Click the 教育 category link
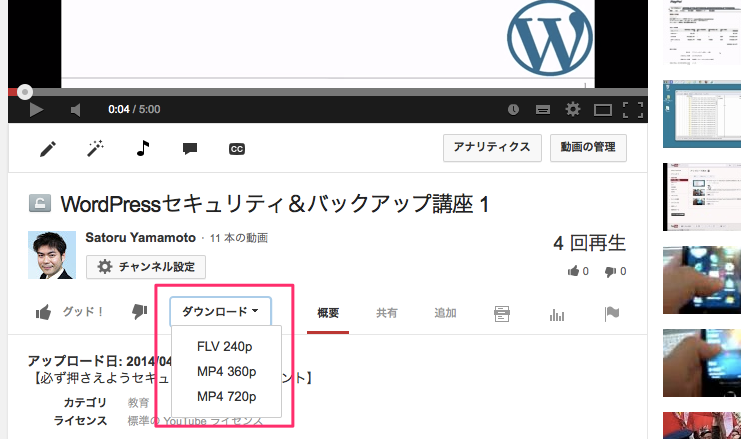 tap(138, 403)
